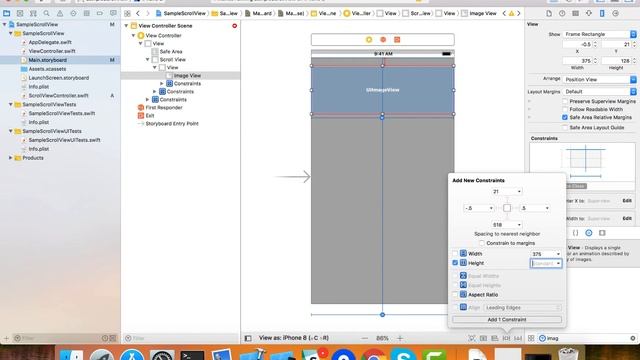Viewport: 640px width, 360px height.
Task: Clear the library search field
Action: [x=633, y=338]
